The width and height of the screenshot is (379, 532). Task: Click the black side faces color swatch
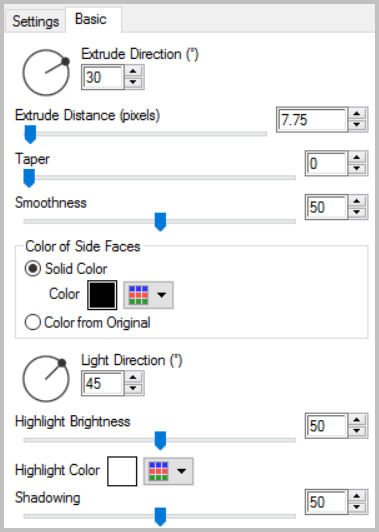[x=102, y=295]
